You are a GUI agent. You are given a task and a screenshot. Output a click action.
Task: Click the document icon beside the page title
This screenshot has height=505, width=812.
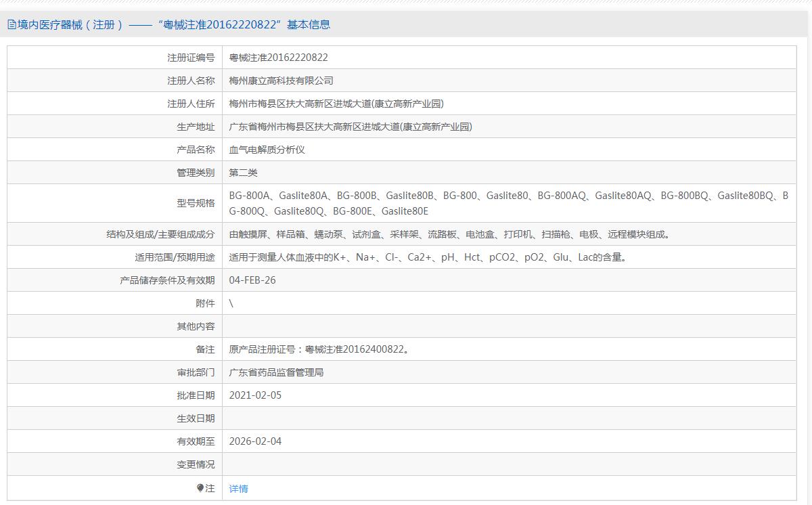12,25
